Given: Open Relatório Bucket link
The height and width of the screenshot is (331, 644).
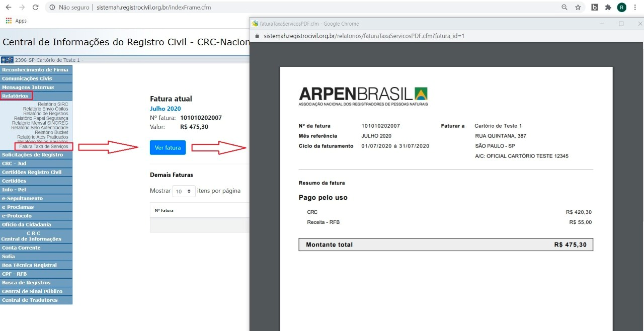Looking at the screenshot, I should pos(52,132).
